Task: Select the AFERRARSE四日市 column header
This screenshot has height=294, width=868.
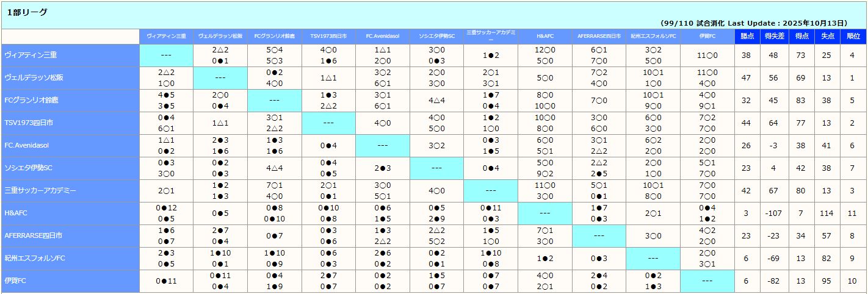Action: pyautogui.click(x=599, y=37)
